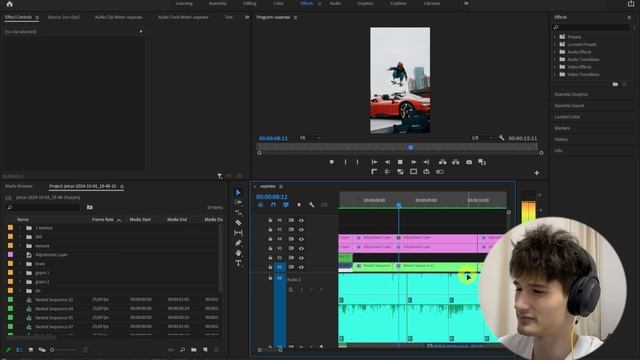
Task: Add marker from timeline header
Action: coord(299,204)
